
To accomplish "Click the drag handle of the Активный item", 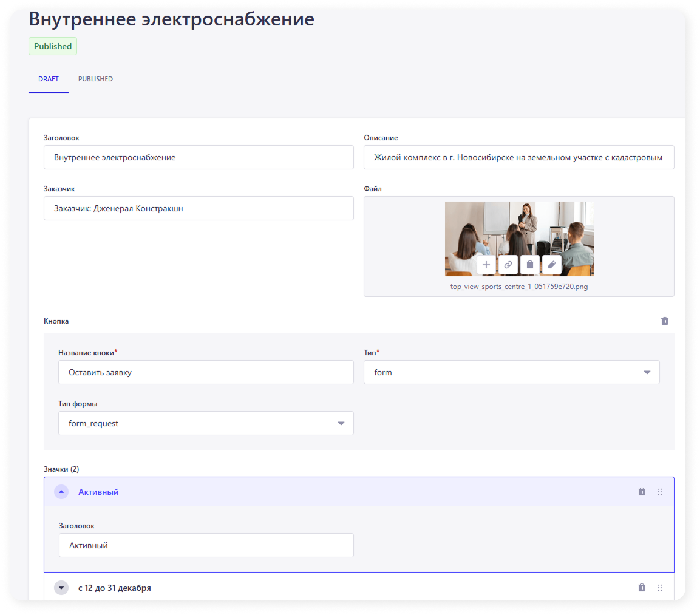I will (x=660, y=492).
